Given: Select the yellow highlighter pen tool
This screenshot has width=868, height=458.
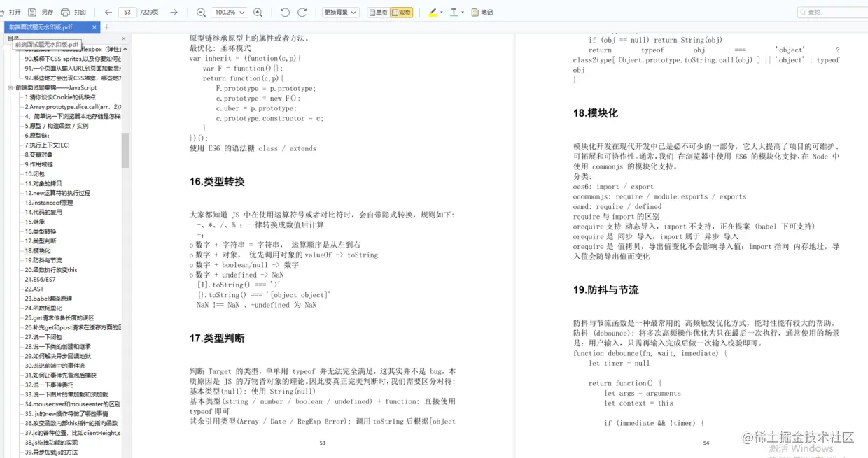Looking at the screenshot, I should coord(433,12).
